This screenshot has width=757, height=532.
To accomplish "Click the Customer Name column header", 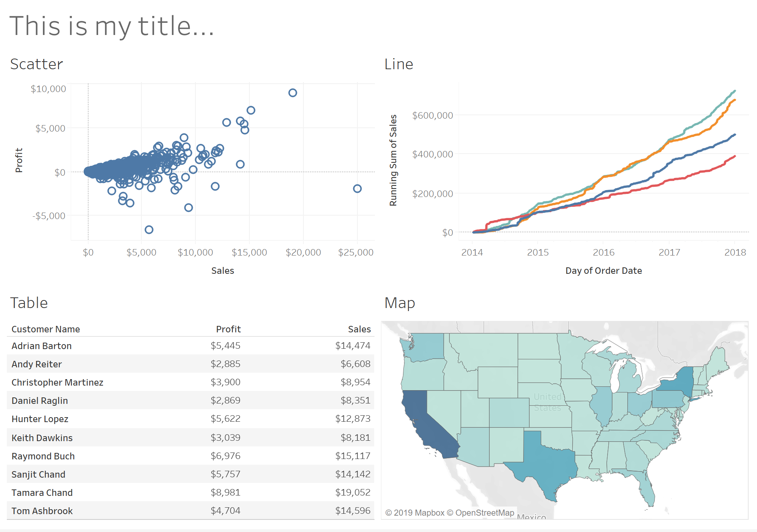I will (46, 329).
